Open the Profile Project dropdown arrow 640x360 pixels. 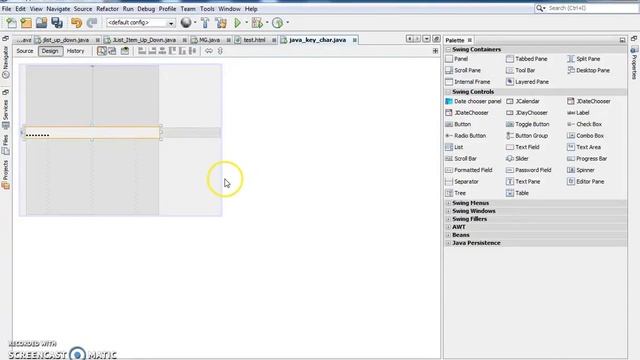point(288,23)
